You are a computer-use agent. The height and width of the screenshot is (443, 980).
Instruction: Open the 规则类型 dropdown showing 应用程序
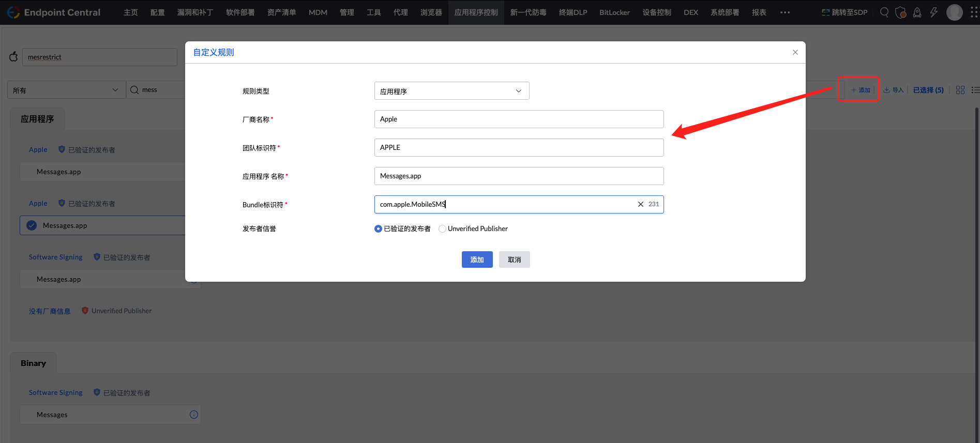point(451,91)
